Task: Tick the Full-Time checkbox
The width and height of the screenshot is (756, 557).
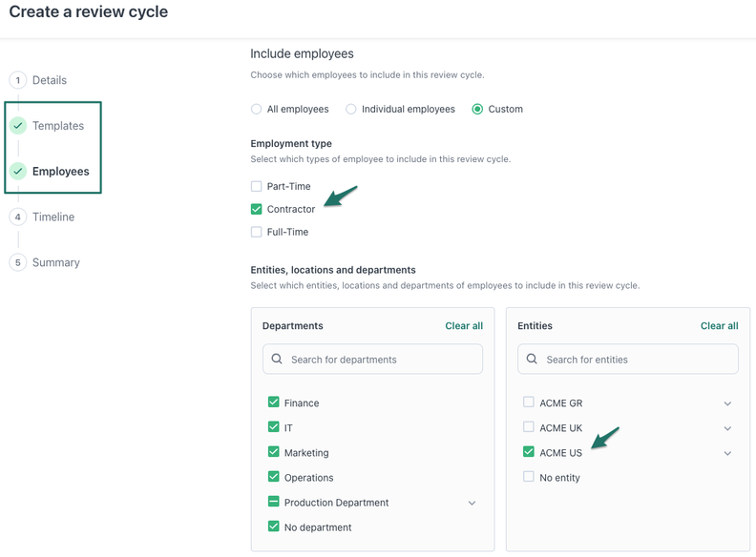Action: 256,233
